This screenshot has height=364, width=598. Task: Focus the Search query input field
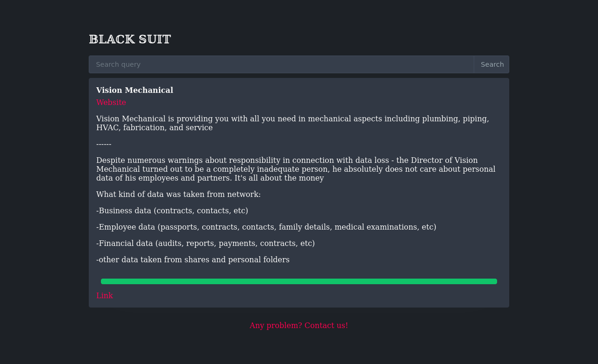281,64
